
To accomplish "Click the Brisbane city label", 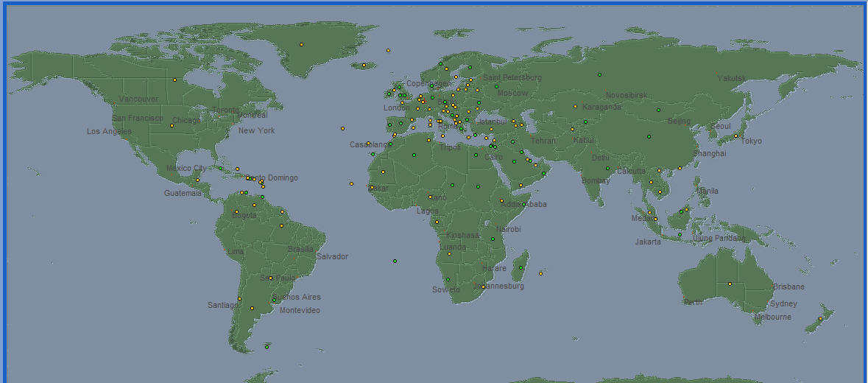I will (x=788, y=287).
